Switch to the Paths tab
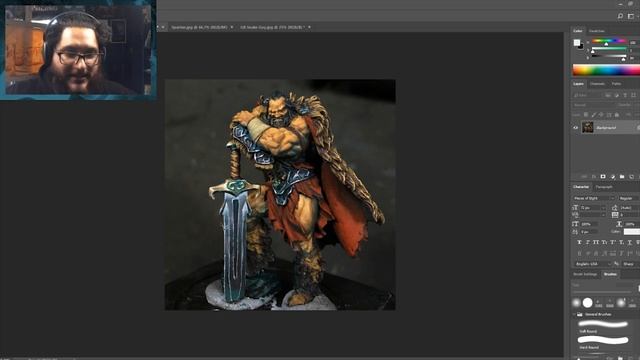Viewport: 640px width, 360px height. (616, 84)
